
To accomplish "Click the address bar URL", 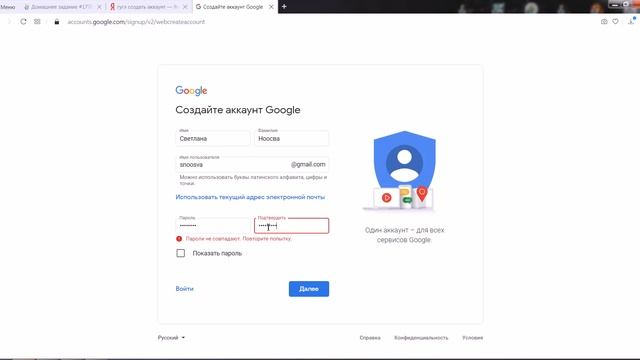I will (136, 22).
